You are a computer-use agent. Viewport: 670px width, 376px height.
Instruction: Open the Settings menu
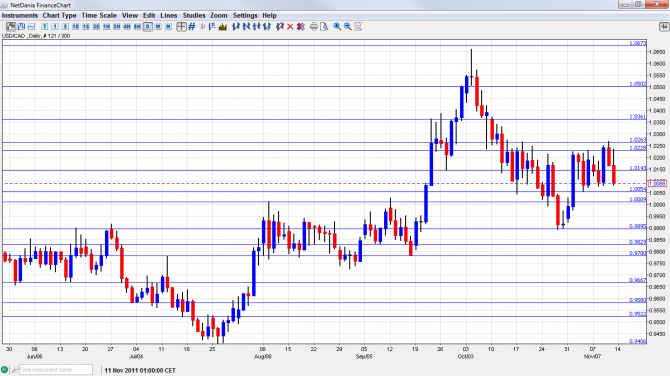[245, 15]
